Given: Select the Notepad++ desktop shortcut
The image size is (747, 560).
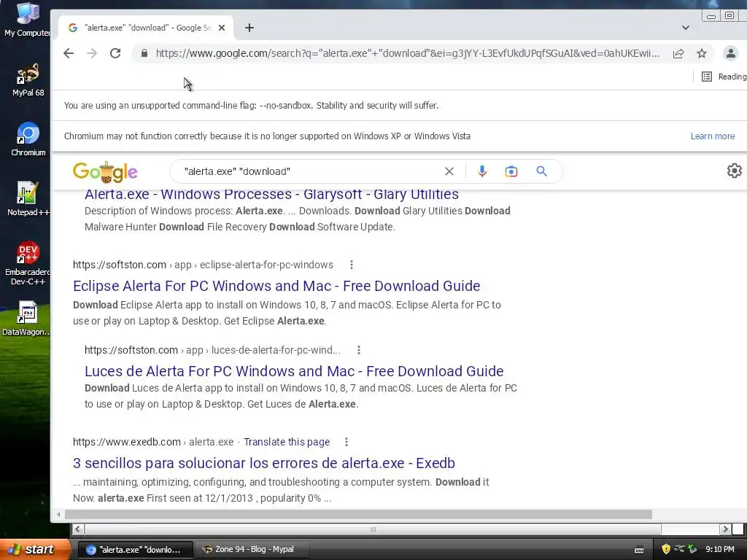Looking at the screenshot, I should pyautogui.click(x=28, y=199).
